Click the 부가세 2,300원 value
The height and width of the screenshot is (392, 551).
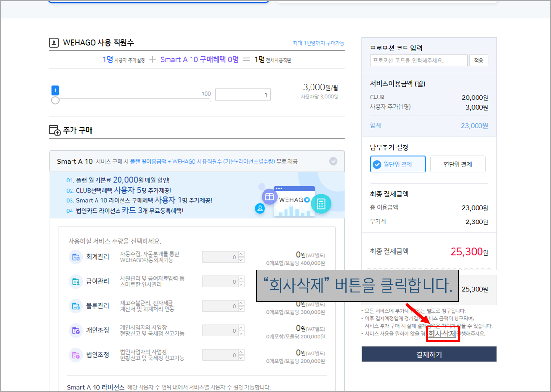pyautogui.click(x=477, y=222)
